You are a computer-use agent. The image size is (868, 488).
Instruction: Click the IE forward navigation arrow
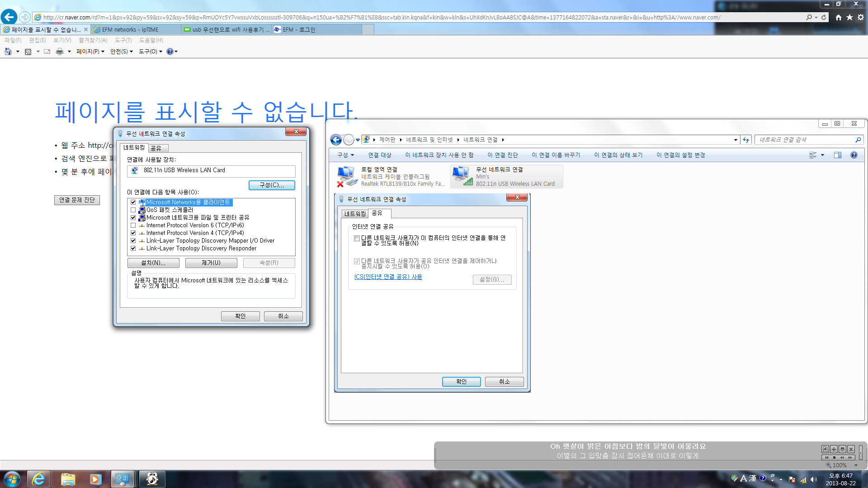[25, 17]
